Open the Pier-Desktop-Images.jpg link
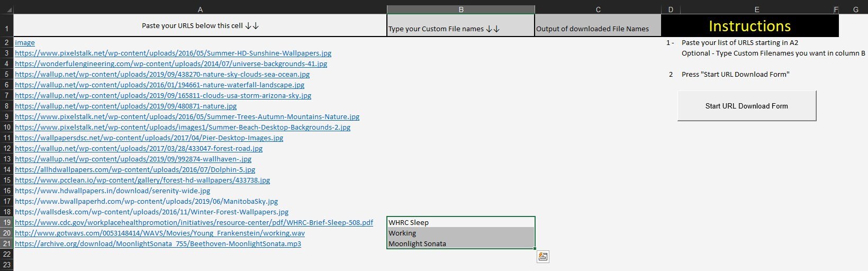This screenshot has height=271, width=868. point(149,138)
